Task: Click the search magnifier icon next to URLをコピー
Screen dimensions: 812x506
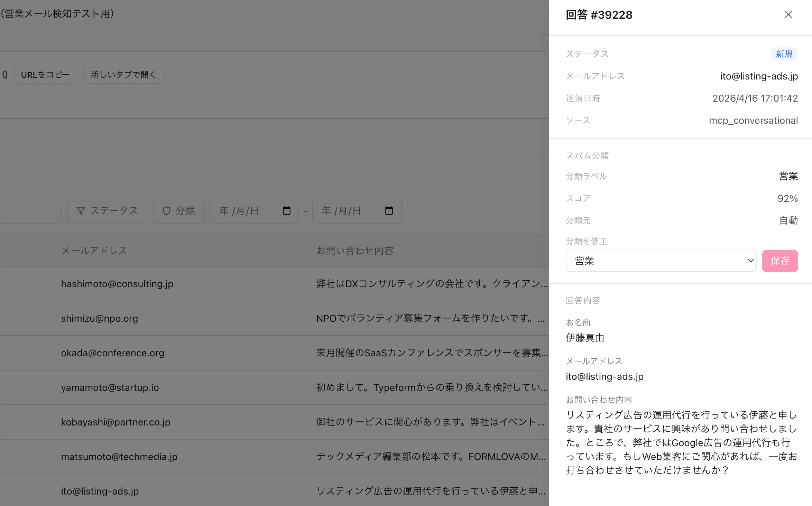Action: [x=5, y=74]
